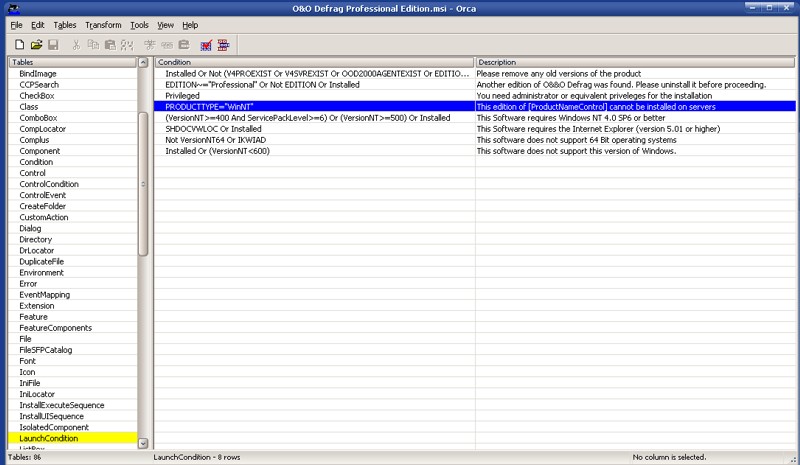Viewport: 800px width, 465px height.
Task: Select the CompLocator table
Action: pyautogui.click(x=42, y=129)
